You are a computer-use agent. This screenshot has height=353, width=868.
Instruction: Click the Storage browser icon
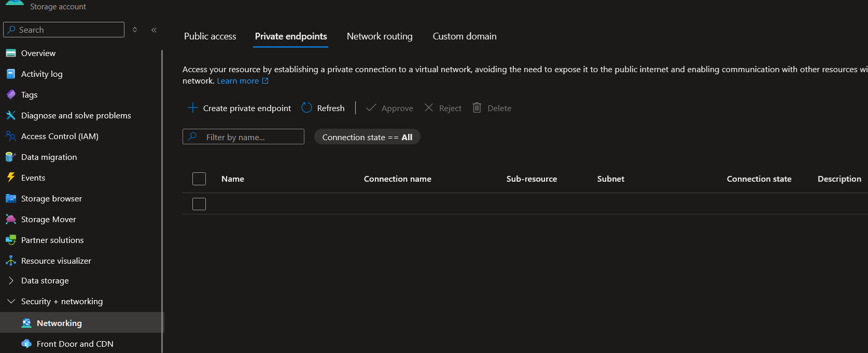point(11,198)
